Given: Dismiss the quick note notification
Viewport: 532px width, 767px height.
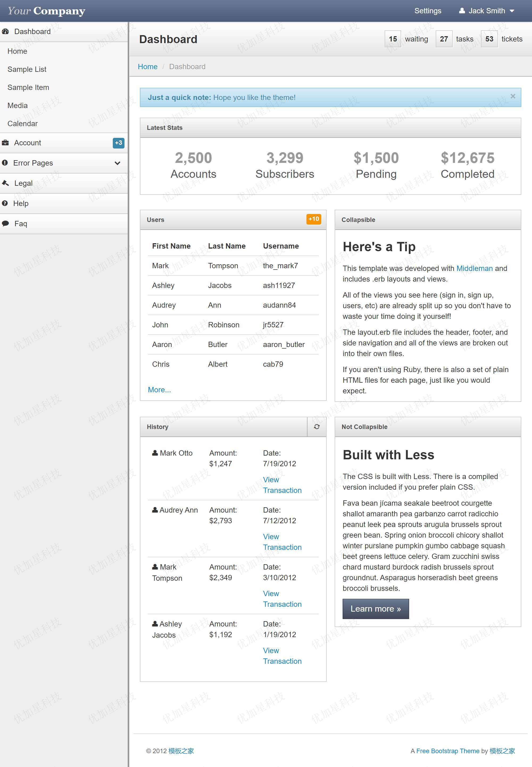Looking at the screenshot, I should tap(513, 96).
